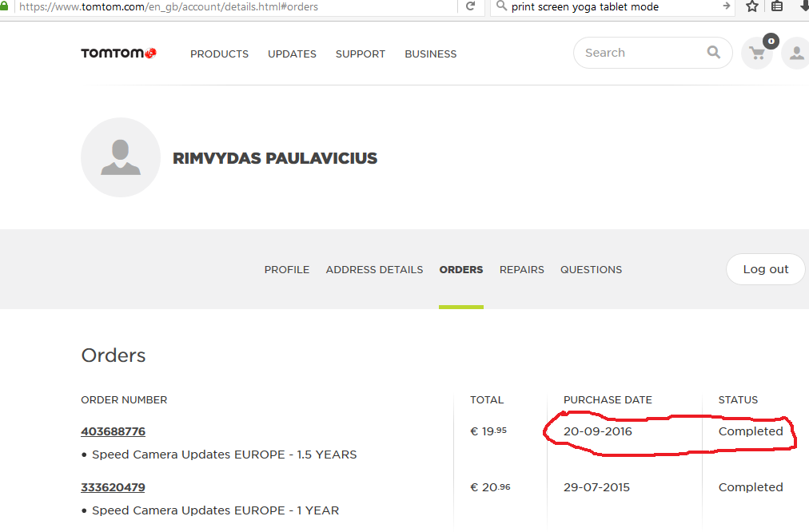Click the browser search box text
The image size is (809, 532).
click(585, 6)
